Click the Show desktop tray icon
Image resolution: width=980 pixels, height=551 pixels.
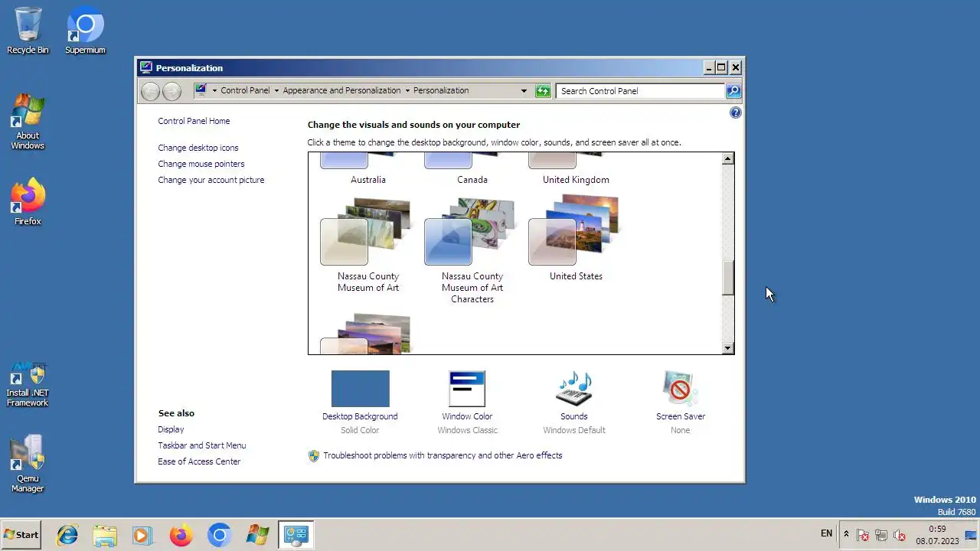tap(972, 535)
